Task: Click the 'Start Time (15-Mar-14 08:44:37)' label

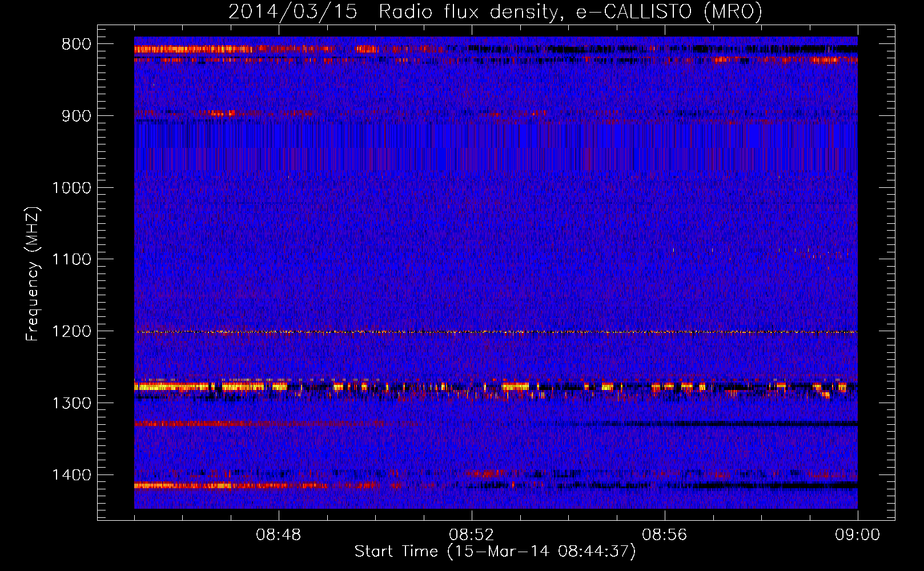Action: [x=495, y=552]
